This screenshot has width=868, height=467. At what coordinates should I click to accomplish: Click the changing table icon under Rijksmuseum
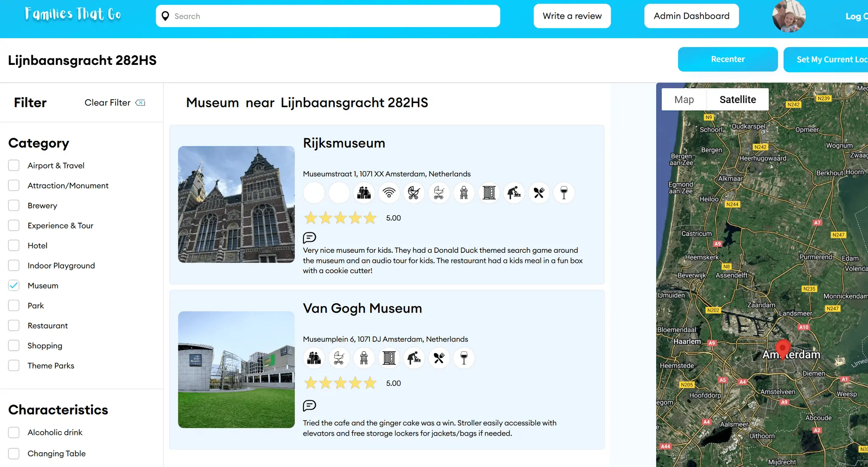tap(514, 193)
